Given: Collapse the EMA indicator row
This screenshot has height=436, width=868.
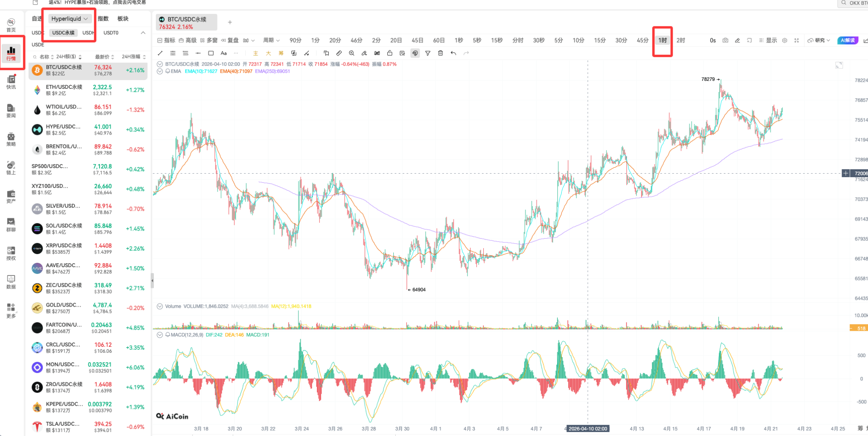Looking at the screenshot, I should pyautogui.click(x=160, y=71).
